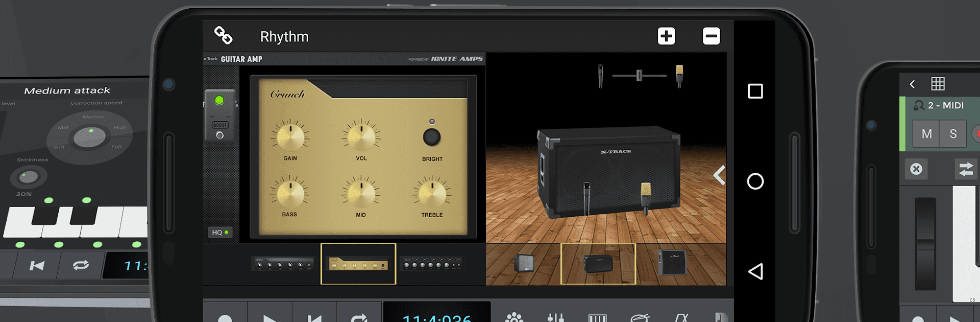980x322 pixels.
Task: Toggle the green amp power switch
Action: pyautogui.click(x=219, y=100)
